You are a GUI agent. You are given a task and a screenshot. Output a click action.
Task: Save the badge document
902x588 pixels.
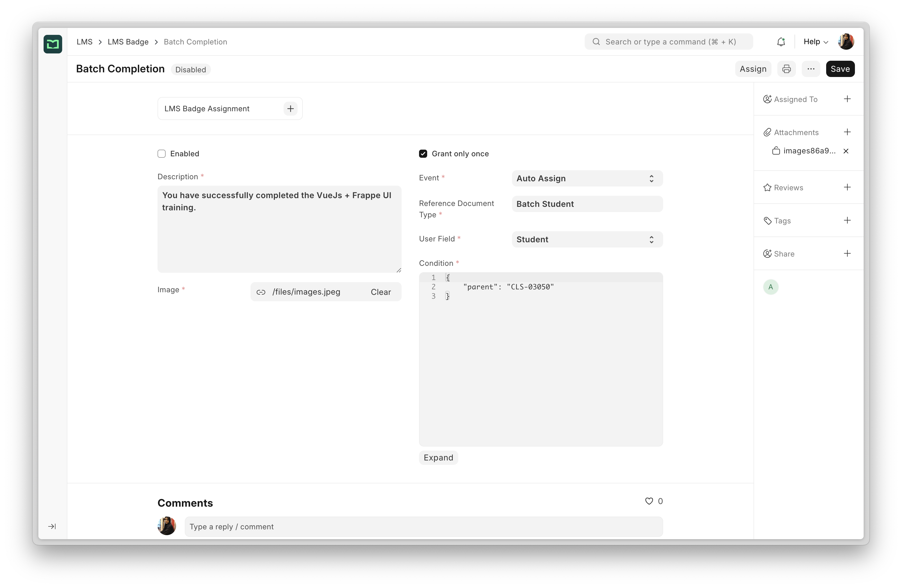tap(840, 69)
